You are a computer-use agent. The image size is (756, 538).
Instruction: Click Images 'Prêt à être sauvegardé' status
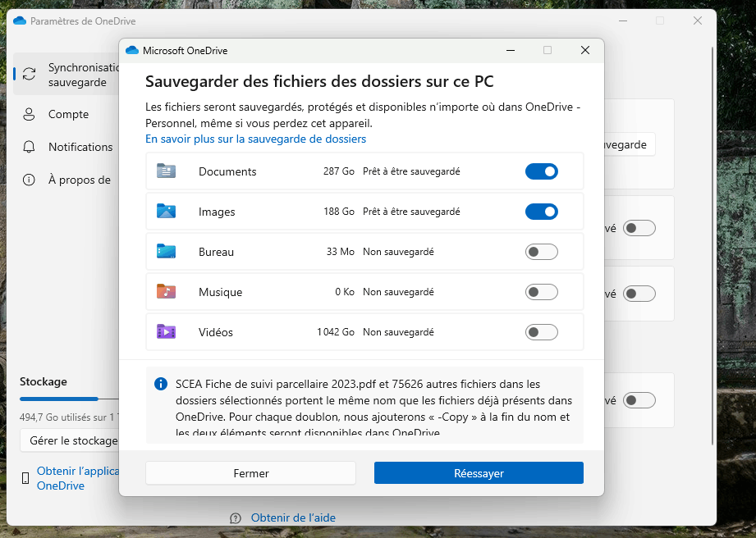pos(411,212)
